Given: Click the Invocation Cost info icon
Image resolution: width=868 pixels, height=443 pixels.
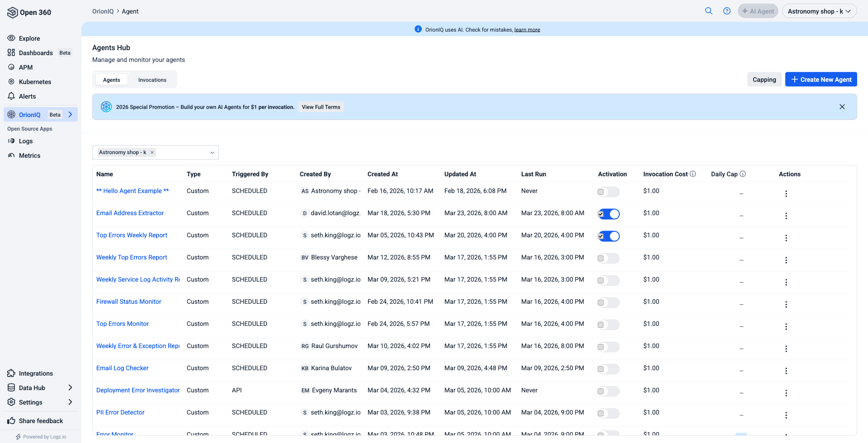Looking at the screenshot, I should 693,174.
